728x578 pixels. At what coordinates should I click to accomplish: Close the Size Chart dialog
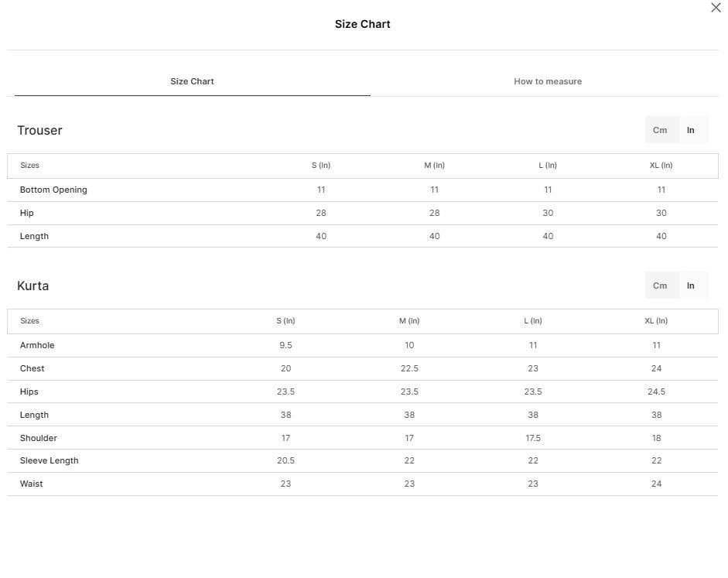pos(716,8)
